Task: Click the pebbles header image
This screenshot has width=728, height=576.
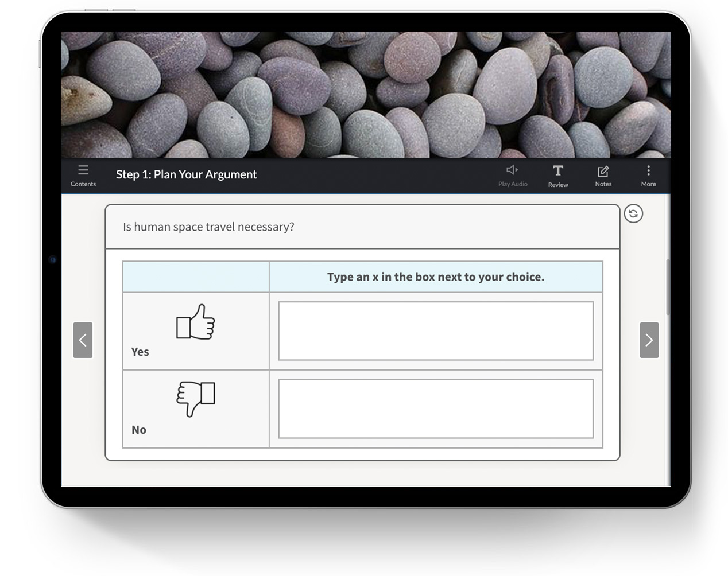Action: (366, 95)
